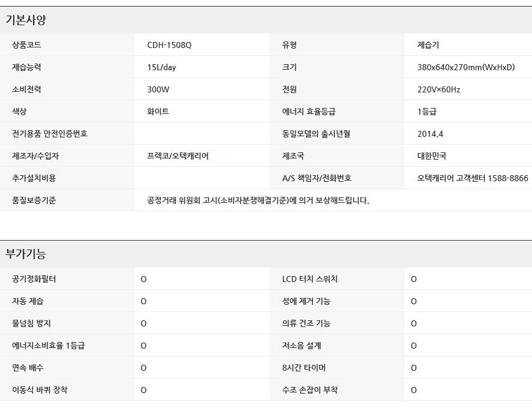This screenshot has width=532, height=408.
Task: Click the 화이트 color value
Action: click(158, 112)
